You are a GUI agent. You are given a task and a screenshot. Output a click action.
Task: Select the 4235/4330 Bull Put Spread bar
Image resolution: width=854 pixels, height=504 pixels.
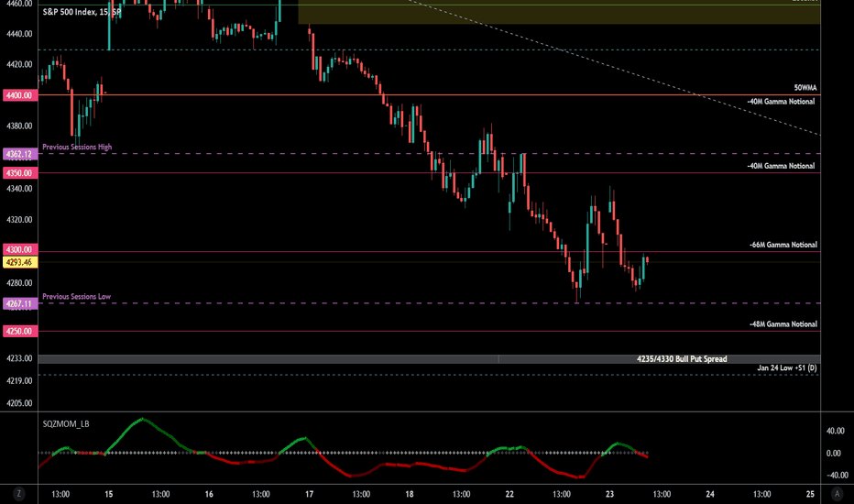[429, 359]
